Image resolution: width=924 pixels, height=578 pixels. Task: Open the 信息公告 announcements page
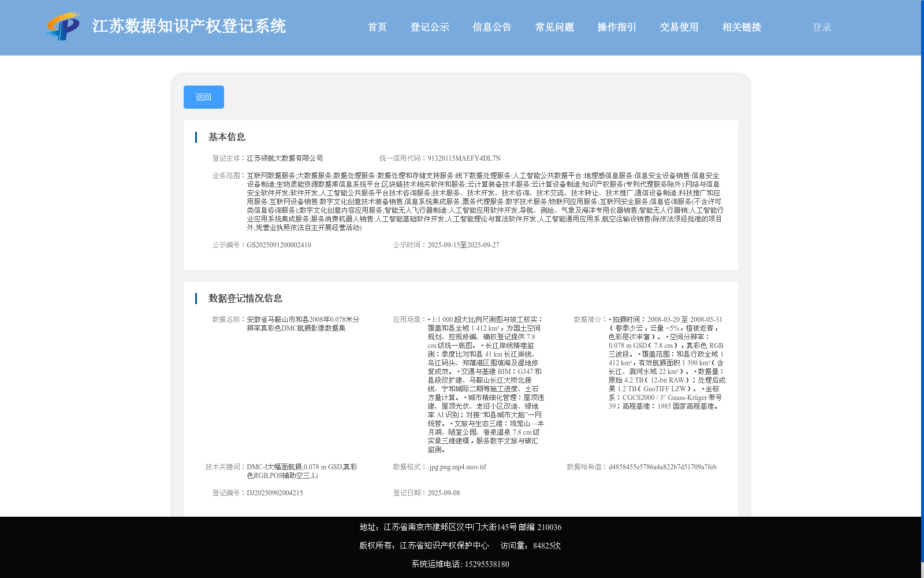[x=491, y=27]
